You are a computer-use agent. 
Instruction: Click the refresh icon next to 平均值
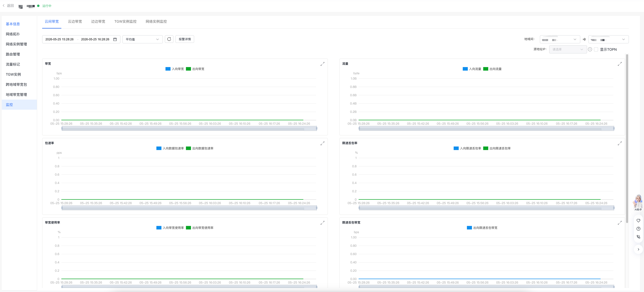[x=169, y=39]
